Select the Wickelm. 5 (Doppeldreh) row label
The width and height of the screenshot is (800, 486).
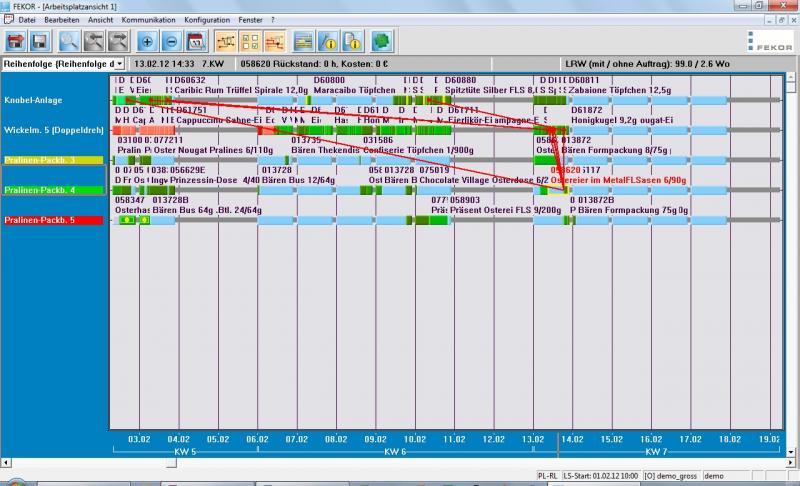click(54, 130)
